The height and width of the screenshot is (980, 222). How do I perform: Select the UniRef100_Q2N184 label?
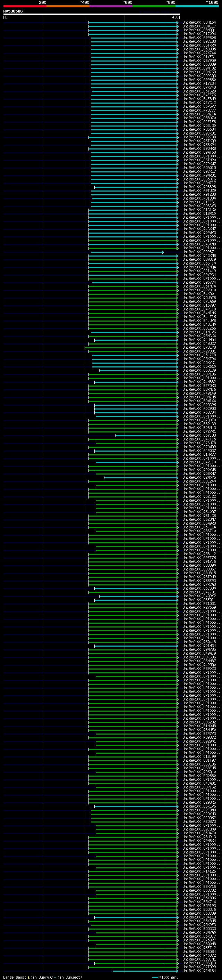[x=199, y=971]
